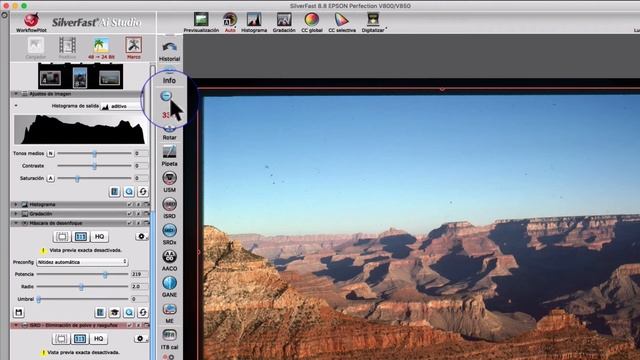Activate the SRDx tool

(x=169, y=234)
